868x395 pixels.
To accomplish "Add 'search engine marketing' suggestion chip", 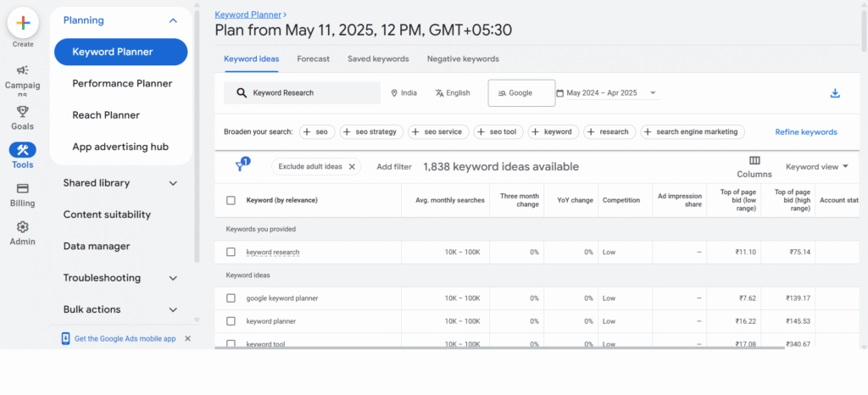I will (692, 131).
